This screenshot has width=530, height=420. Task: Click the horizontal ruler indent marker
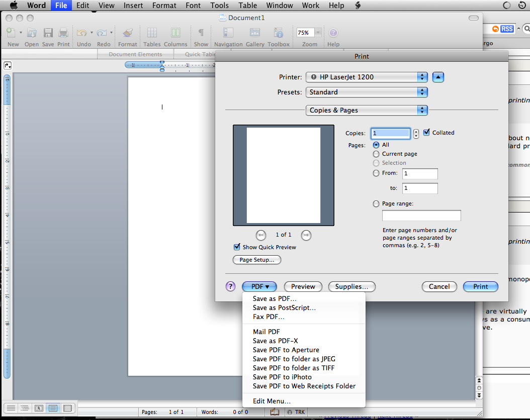[162, 66]
